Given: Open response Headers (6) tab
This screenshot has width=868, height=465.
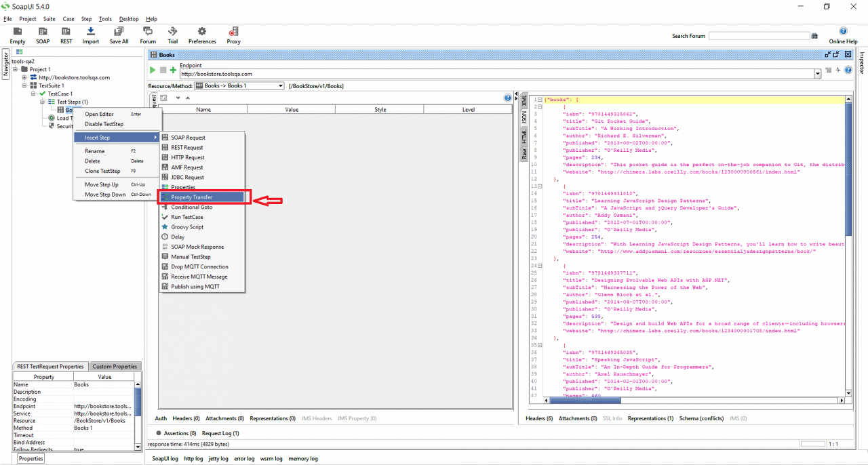Looking at the screenshot, I should point(539,418).
